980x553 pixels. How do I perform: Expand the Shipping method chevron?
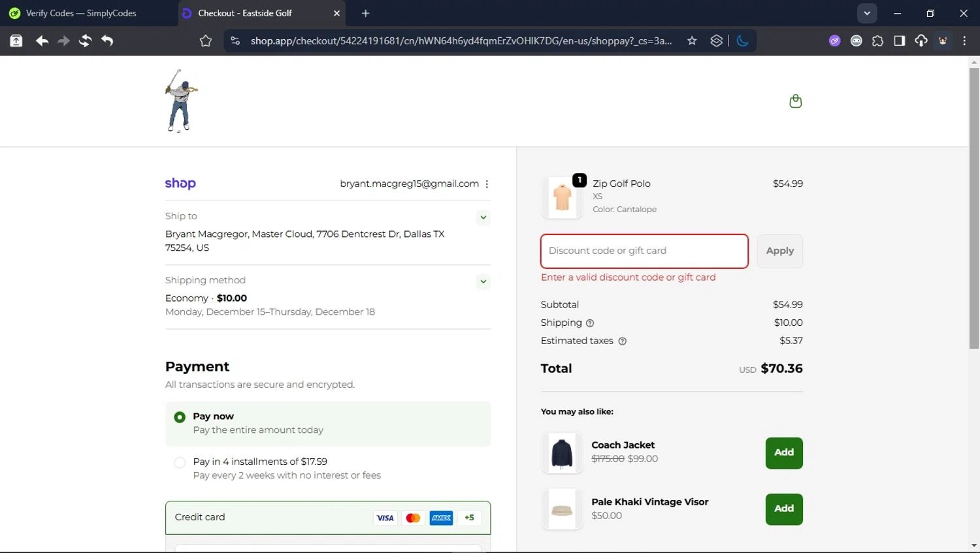pyautogui.click(x=483, y=282)
